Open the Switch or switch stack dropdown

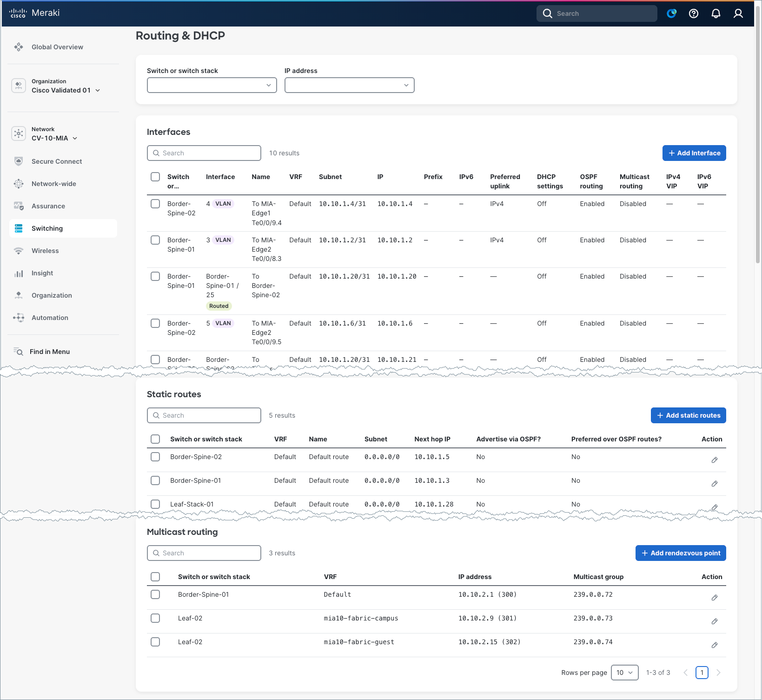pyautogui.click(x=212, y=85)
